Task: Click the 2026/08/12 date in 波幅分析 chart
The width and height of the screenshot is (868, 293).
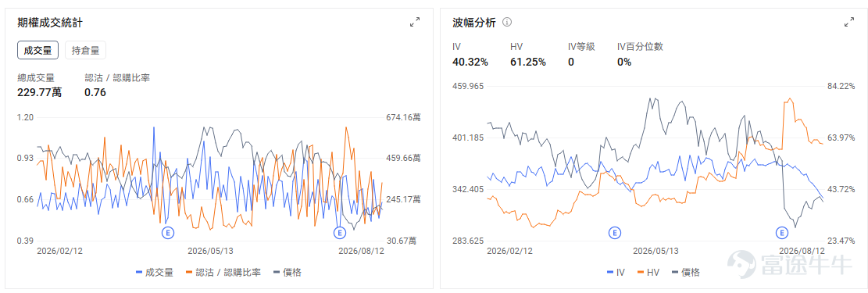Action: [802, 250]
